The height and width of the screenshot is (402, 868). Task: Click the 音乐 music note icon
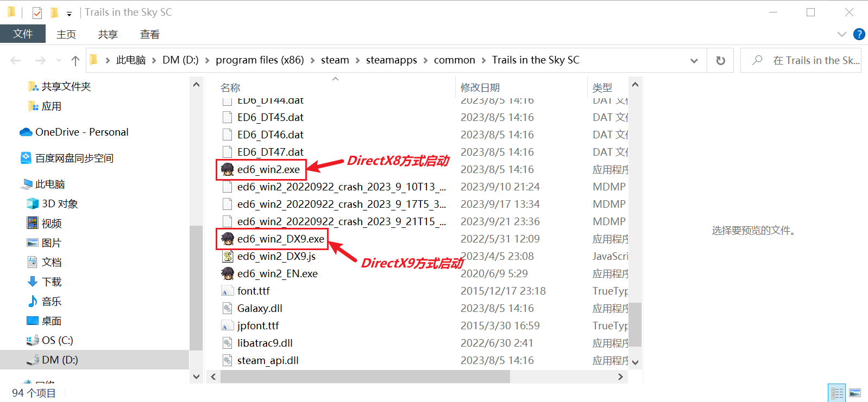point(33,301)
